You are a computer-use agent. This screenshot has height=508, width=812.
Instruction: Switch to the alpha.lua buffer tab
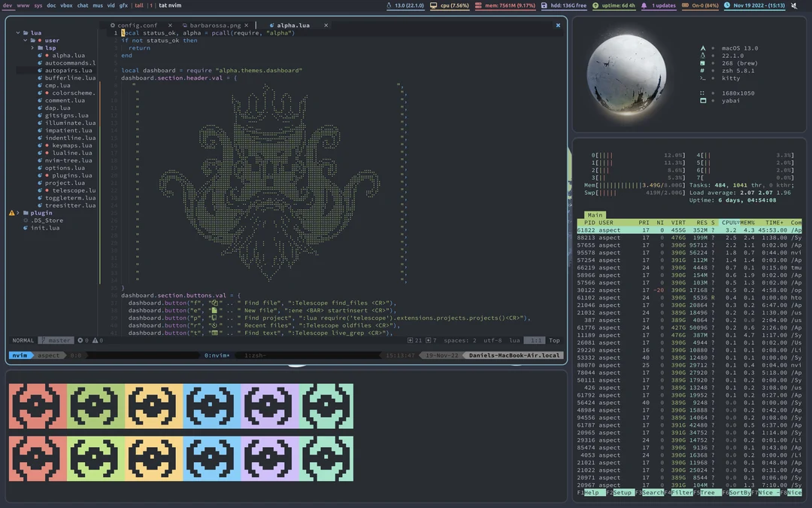(293, 26)
